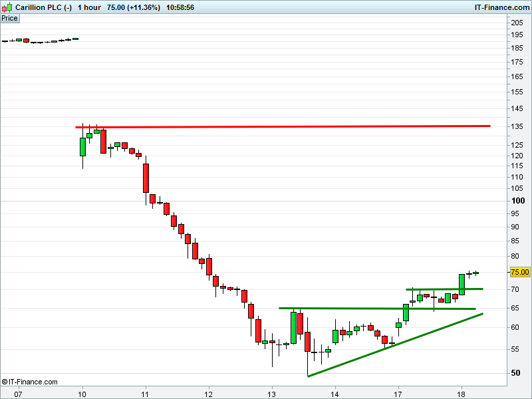Viewport: 532px width, 399px height.
Task: Click the 135 price axis label
Action: pyautogui.click(x=517, y=126)
